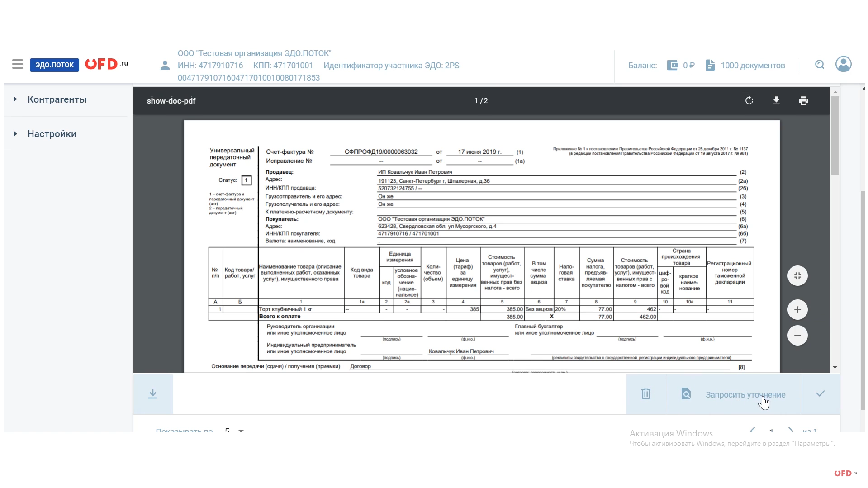Click organization name ООО Тестовая организация ЭДО.ПОТОК

254,53
